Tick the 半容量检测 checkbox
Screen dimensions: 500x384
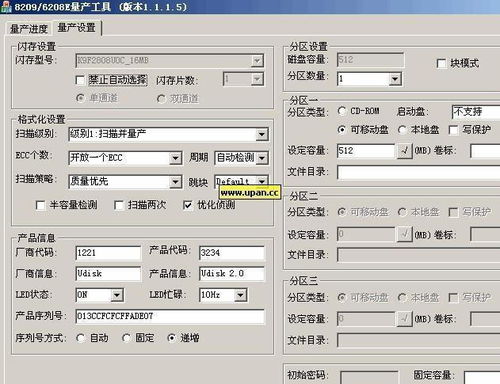tap(40, 205)
